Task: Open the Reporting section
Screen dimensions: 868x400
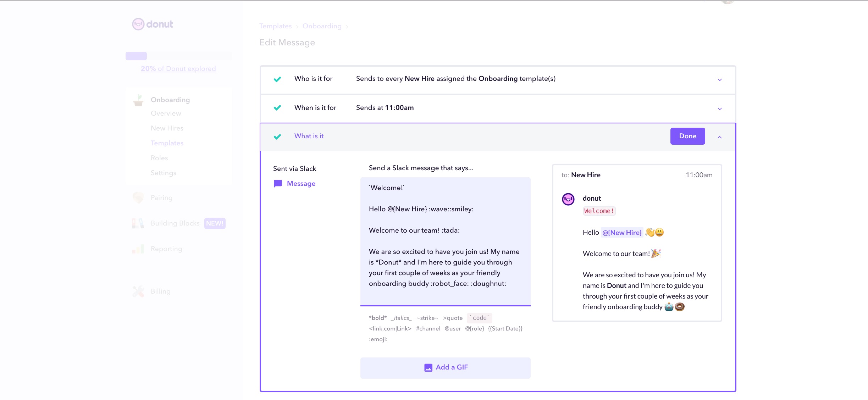Action: point(166,249)
